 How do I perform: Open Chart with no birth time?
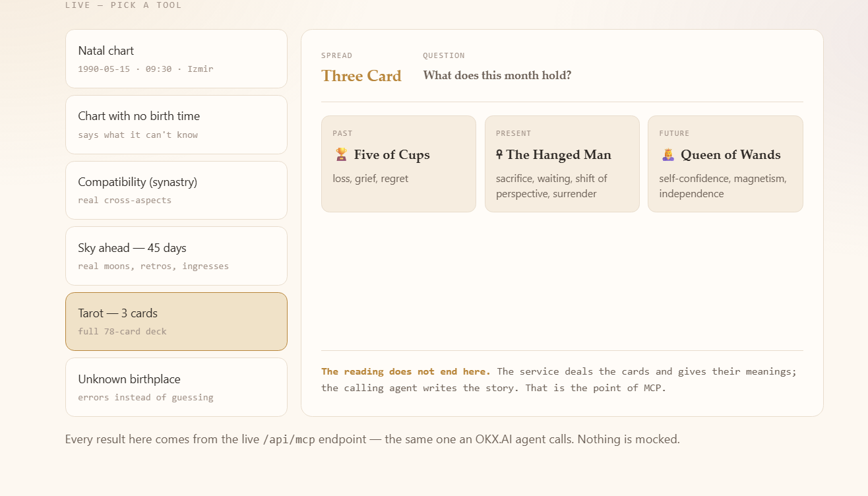point(176,125)
